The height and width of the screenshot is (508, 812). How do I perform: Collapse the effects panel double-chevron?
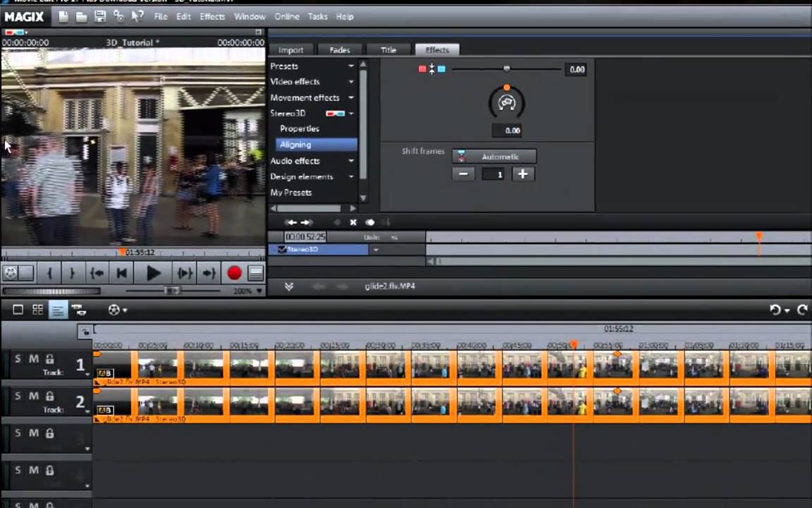[x=289, y=286]
